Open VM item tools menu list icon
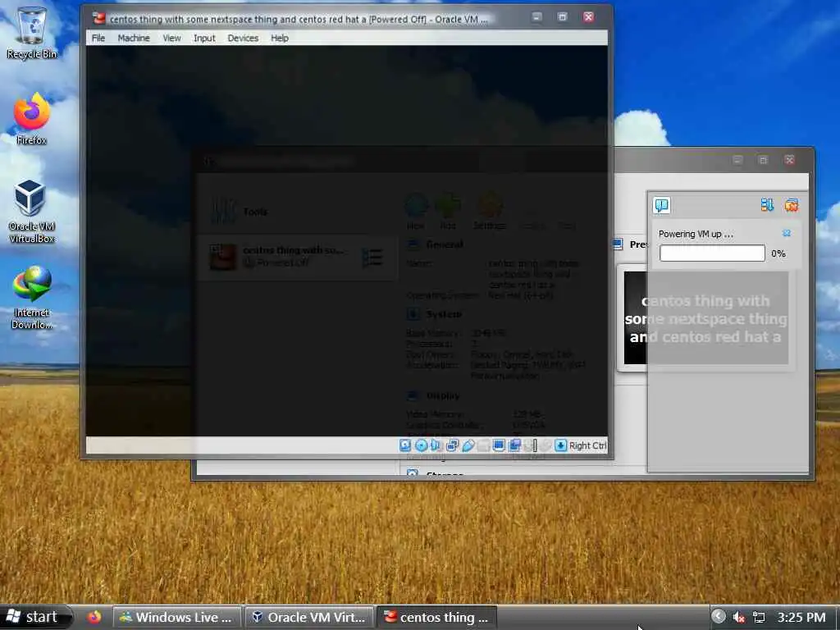This screenshot has width=840, height=630. [372, 258]
